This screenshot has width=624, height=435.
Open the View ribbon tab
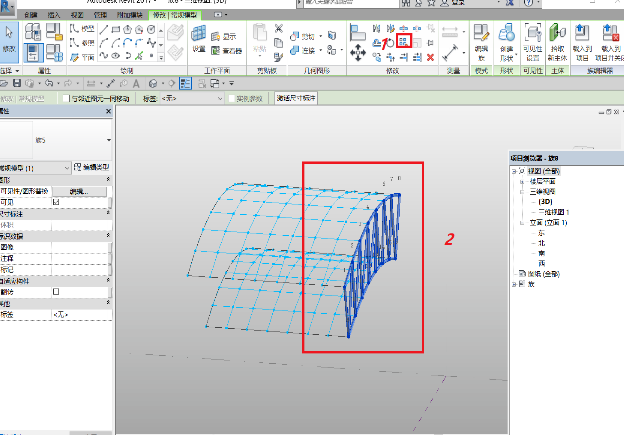(x=77, y=15)
